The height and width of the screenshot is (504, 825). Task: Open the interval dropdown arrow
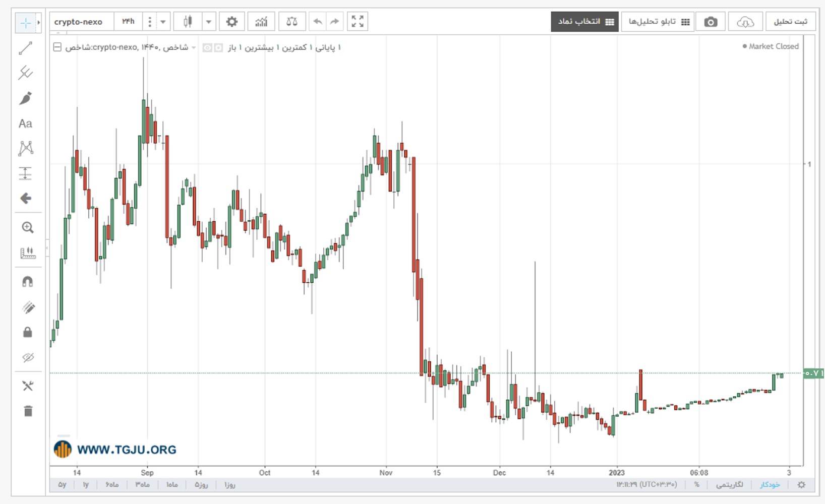pos(163,22)
